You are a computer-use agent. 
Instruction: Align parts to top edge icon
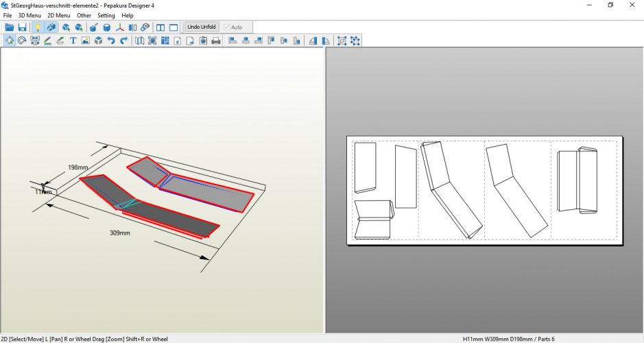[271, 40]
